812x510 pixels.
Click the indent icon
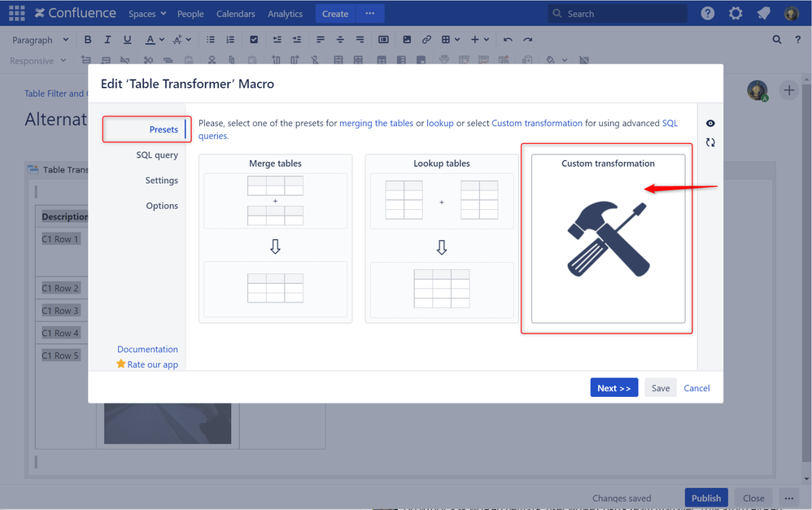click(x=297, y=40)
